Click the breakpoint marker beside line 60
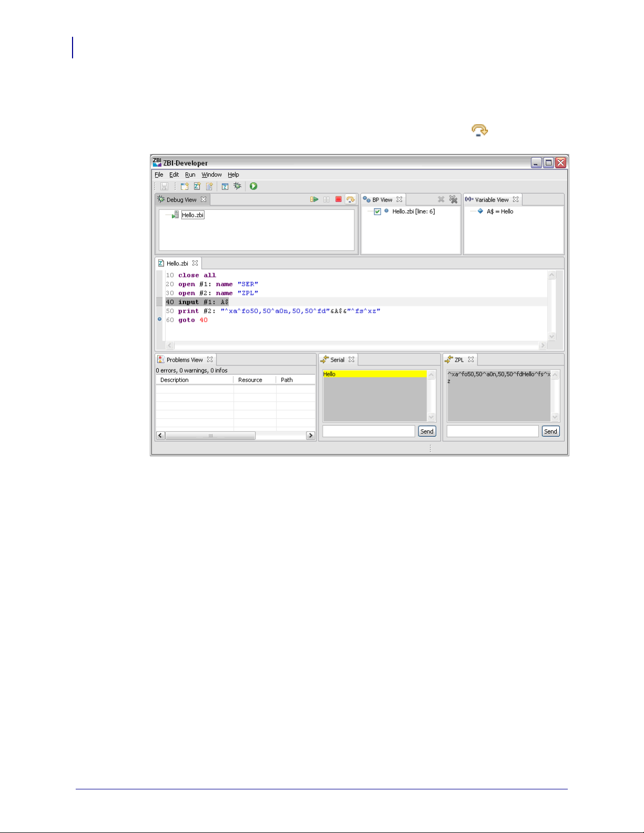 pyautogui.click(x=160, y=319)
